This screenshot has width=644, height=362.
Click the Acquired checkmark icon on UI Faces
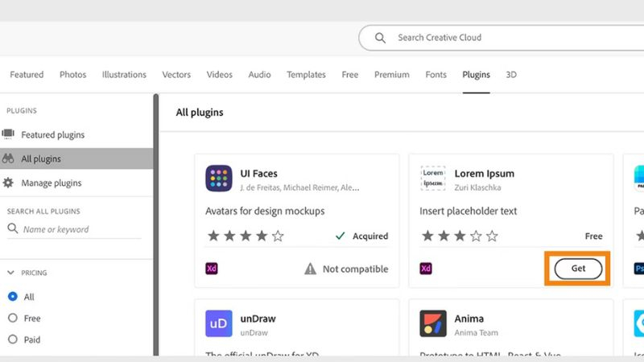340,236
